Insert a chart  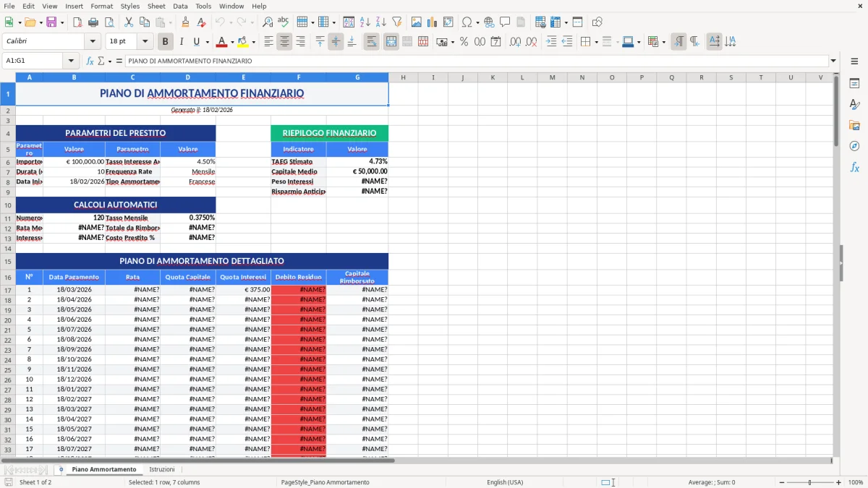[432, 22]
